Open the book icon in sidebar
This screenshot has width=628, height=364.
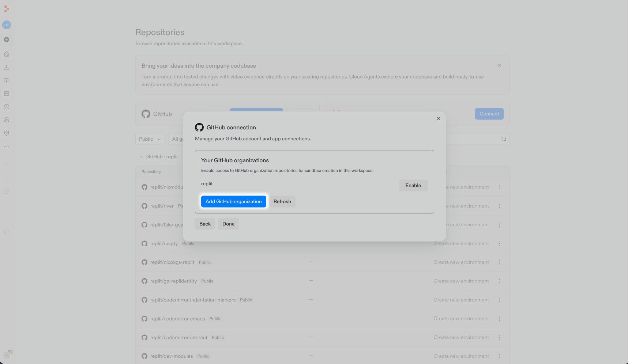coord(7,80)
